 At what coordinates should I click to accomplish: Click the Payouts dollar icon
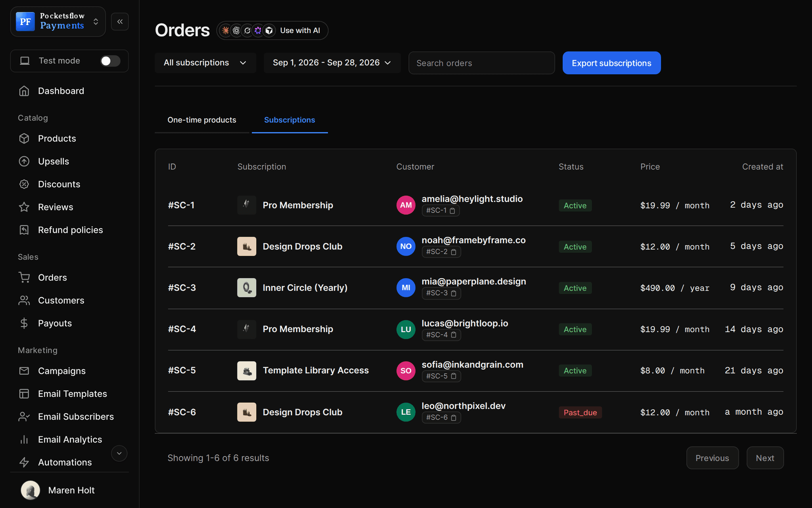pos(24,323)
